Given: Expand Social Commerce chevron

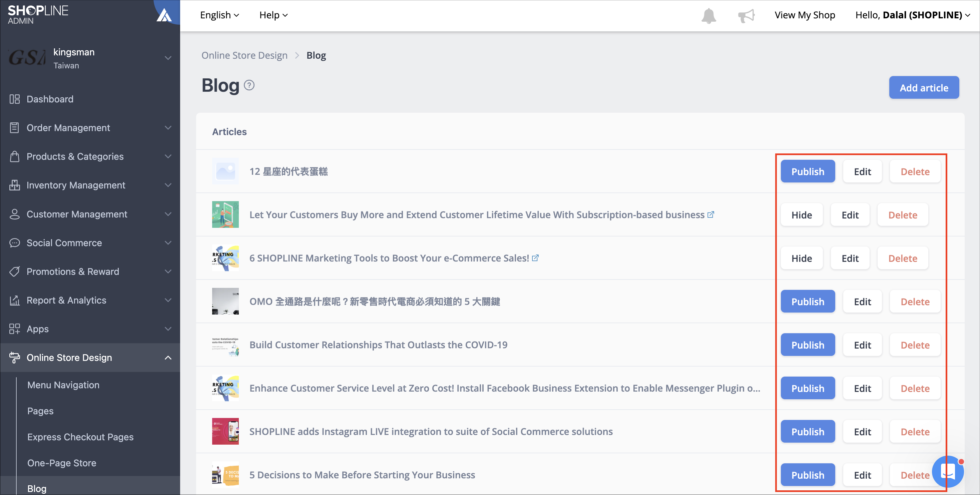Looking at the screenshot, I should coord(168,243).
